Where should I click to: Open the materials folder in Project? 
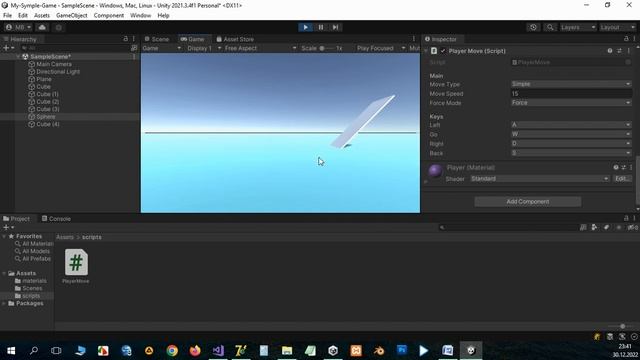coord(31,281)
